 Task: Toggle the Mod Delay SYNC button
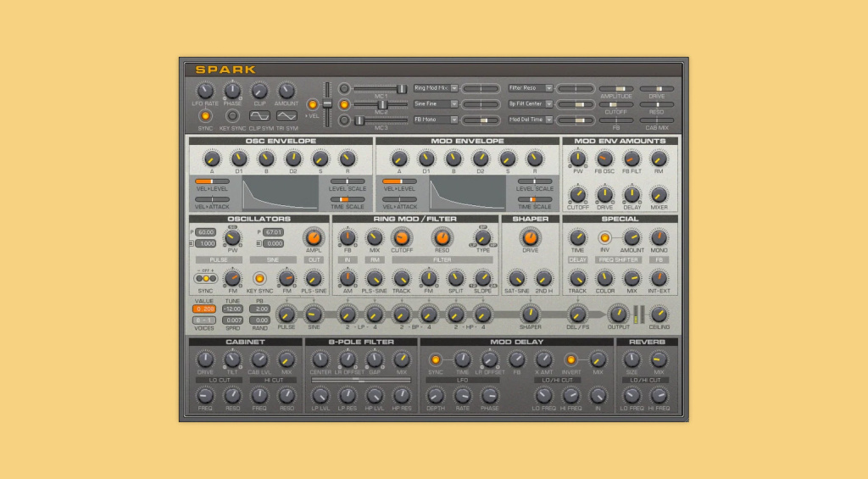click(x=435, y=360)
